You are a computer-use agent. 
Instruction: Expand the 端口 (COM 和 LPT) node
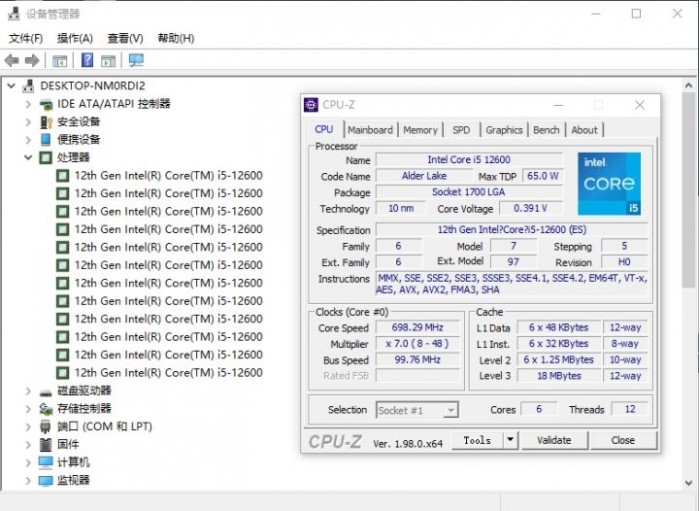[x=28, y=427]
